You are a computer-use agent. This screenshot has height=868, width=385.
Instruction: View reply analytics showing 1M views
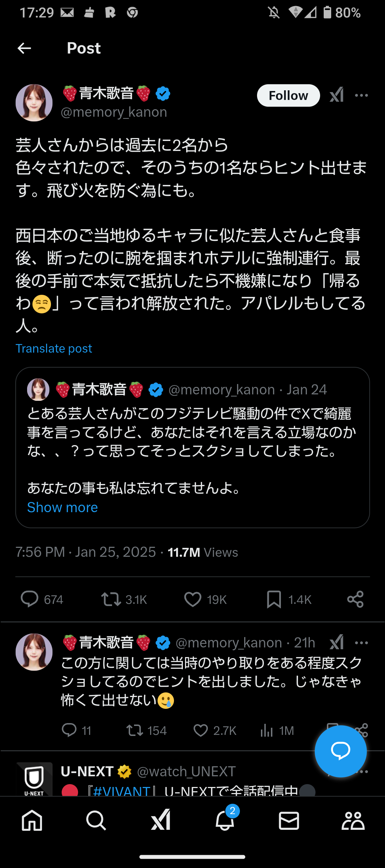tap(277, 731)
